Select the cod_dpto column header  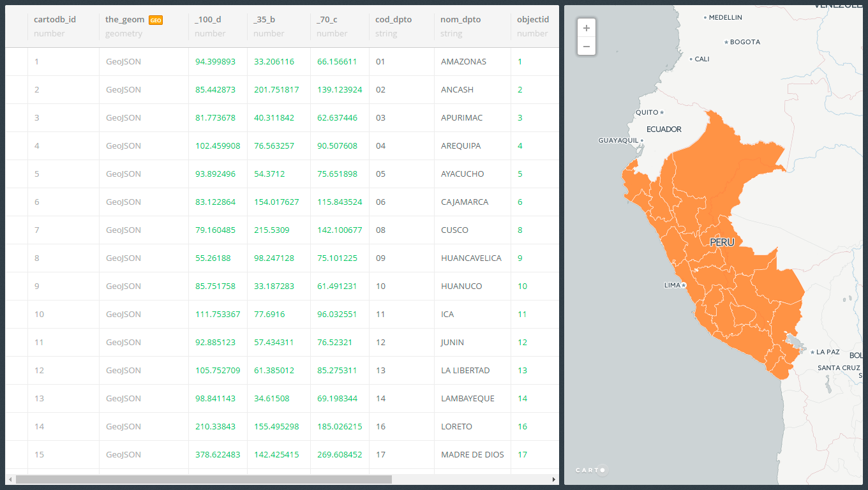coord(394,19)
